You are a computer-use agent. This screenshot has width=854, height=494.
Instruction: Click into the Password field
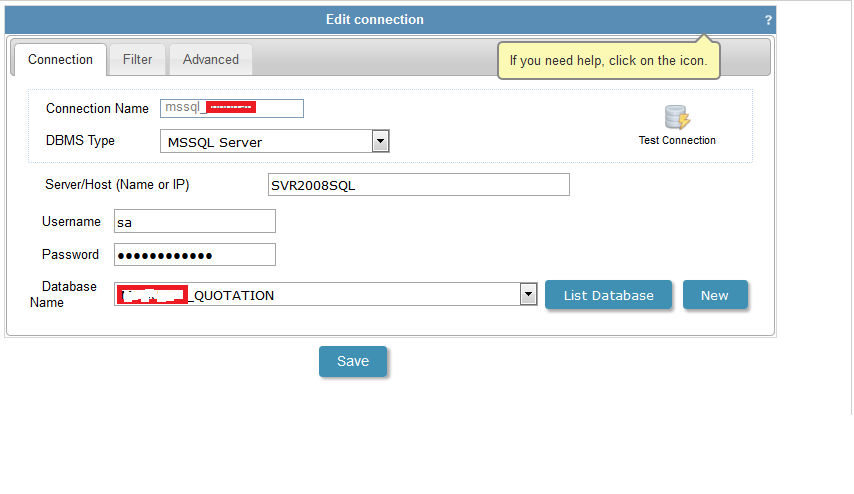pyautogui.click(x=194, y=255)
